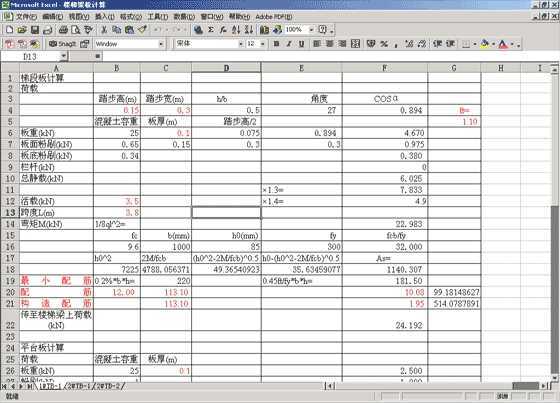Image resolution: width=560 pixels, height=403 pixels.
Task: Expand the Name Box dropdown arrow
Action: coord(64,56)
